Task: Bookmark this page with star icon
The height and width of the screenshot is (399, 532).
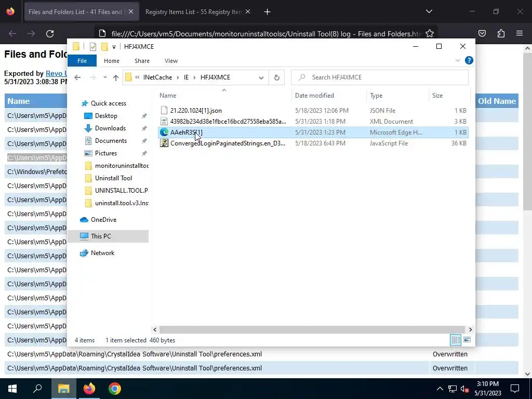Action: click(430, 34)
